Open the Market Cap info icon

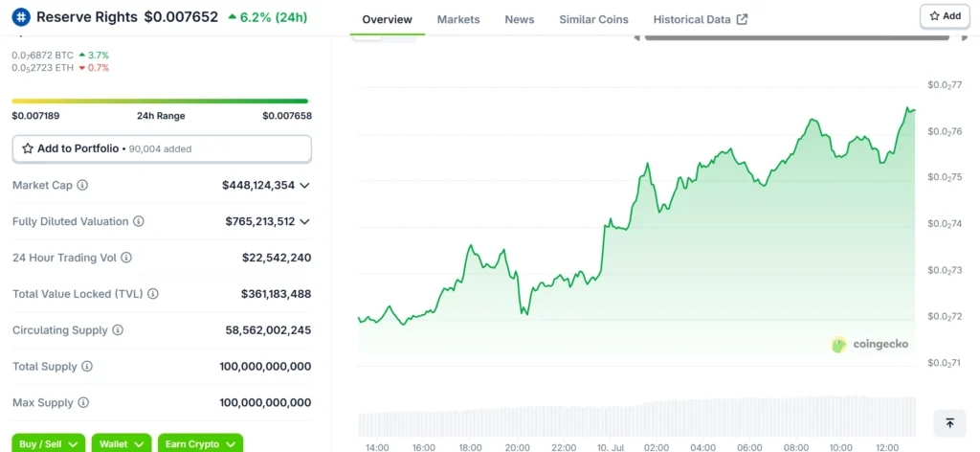[x=82, y=185]
